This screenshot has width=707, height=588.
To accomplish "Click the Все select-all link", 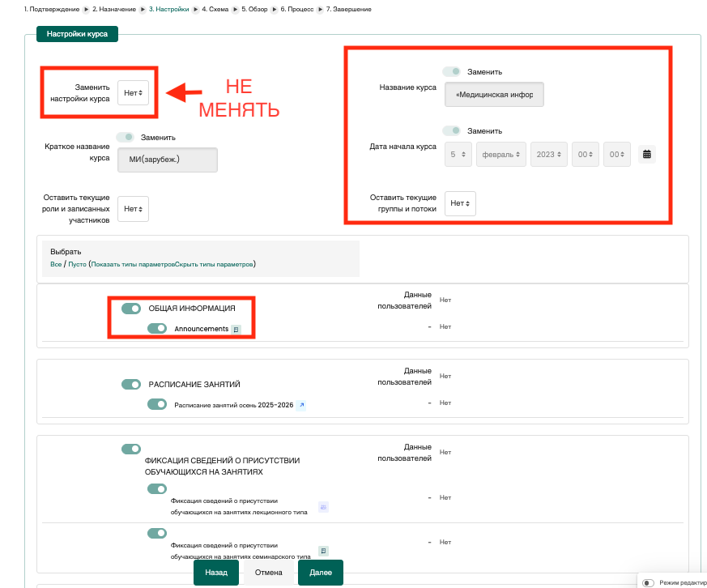I will point(56,264).
